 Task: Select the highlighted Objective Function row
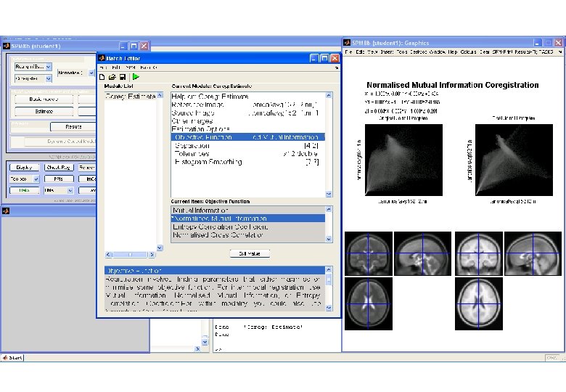click(x=248, y=137)
